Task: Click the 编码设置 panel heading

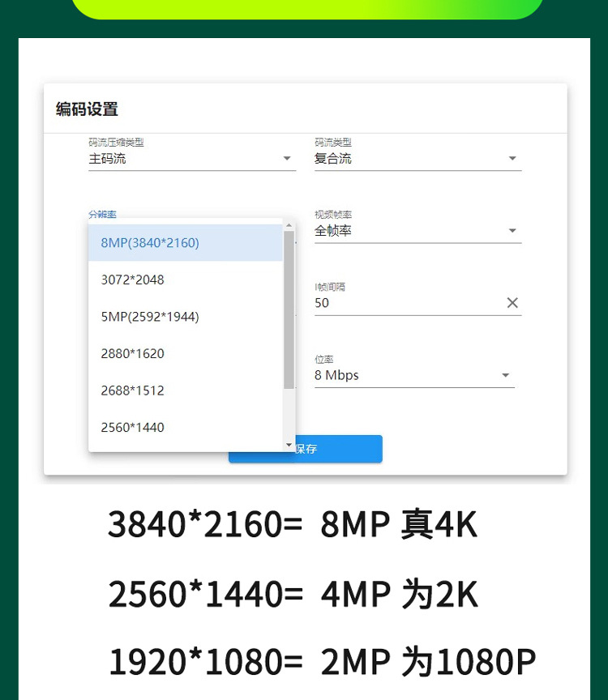Action: [x=87, y=109]
